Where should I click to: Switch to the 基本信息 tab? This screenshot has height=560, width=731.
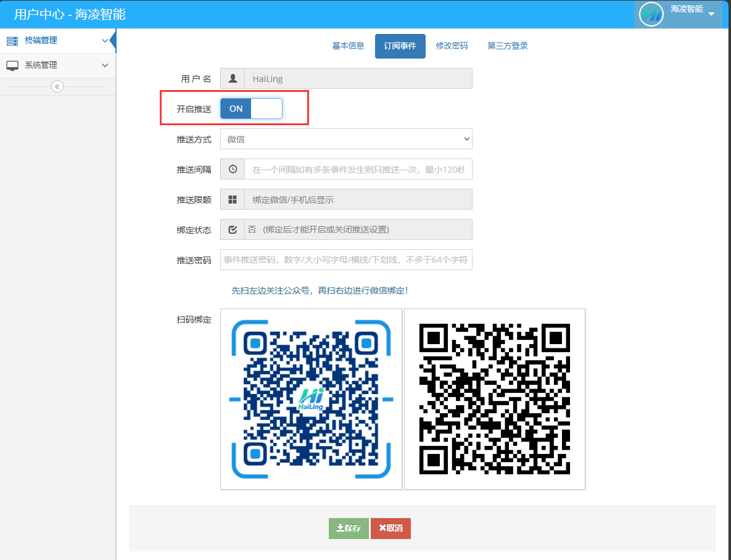(x=349, y=46)
